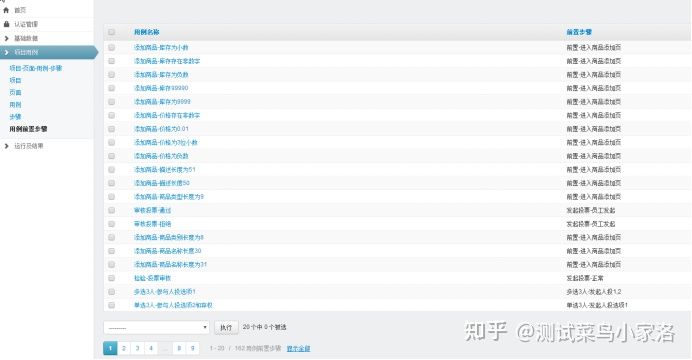
Task: Open the 添加商品-商品名称长度30 link
Action: [x=167, y=251]
